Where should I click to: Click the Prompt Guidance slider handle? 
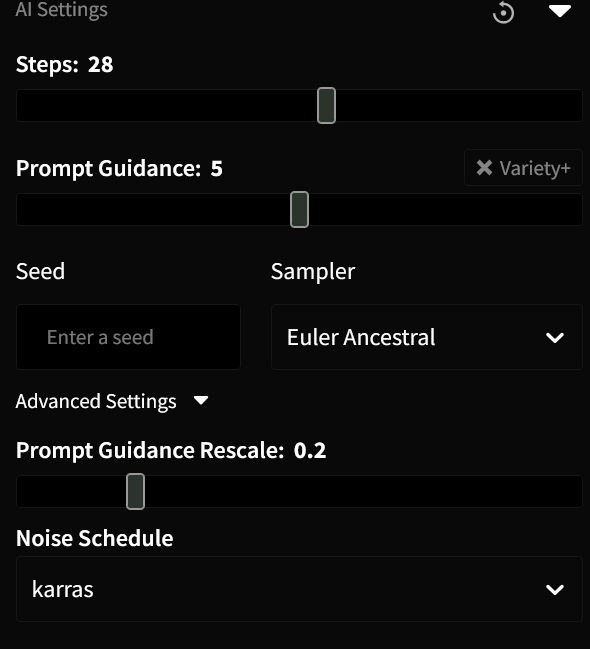pos(299,209)
